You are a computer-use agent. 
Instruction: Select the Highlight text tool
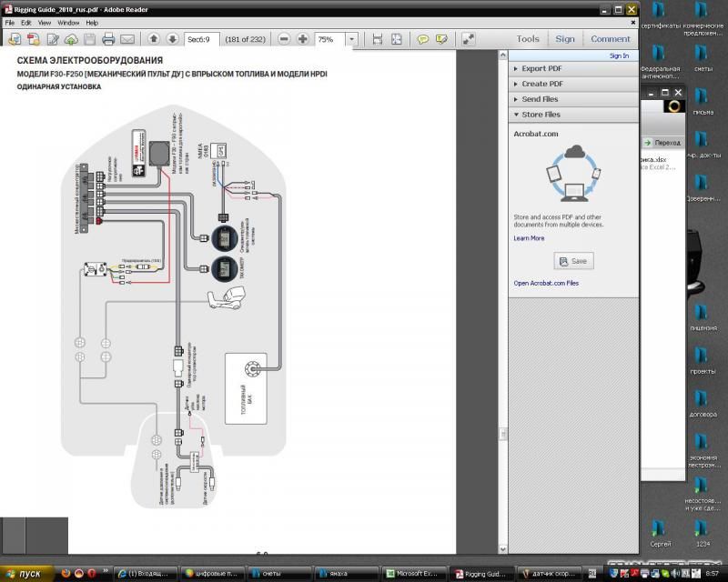coord(441,39)
